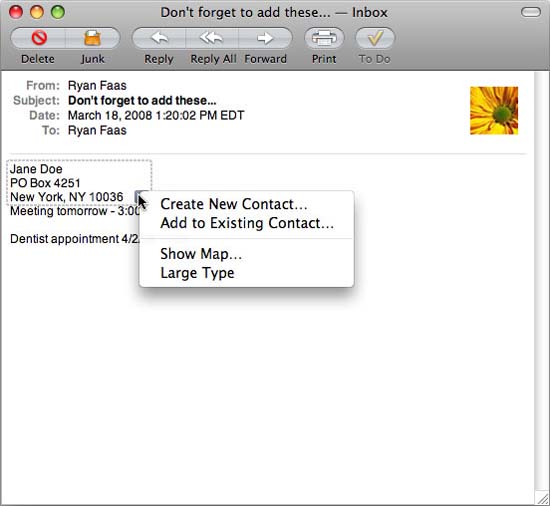Click the Reply All double-arrow icon
550x506 pixels.
[211, 38]
